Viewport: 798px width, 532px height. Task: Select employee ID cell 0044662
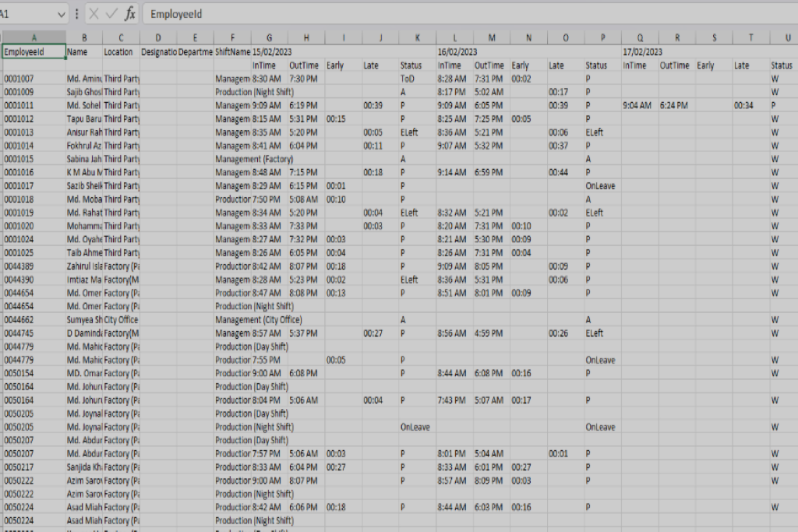(x=34, y=320)
